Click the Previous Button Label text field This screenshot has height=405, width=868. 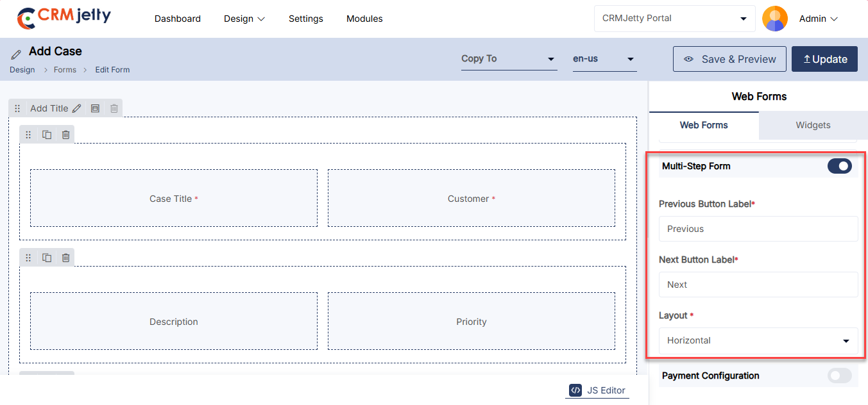(758, 229)
